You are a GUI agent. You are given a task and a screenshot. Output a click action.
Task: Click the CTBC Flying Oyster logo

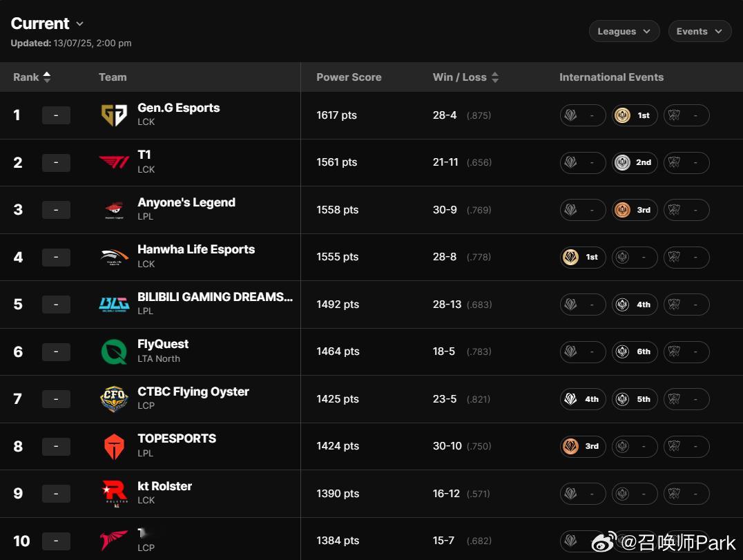click(x=114, y=399)
